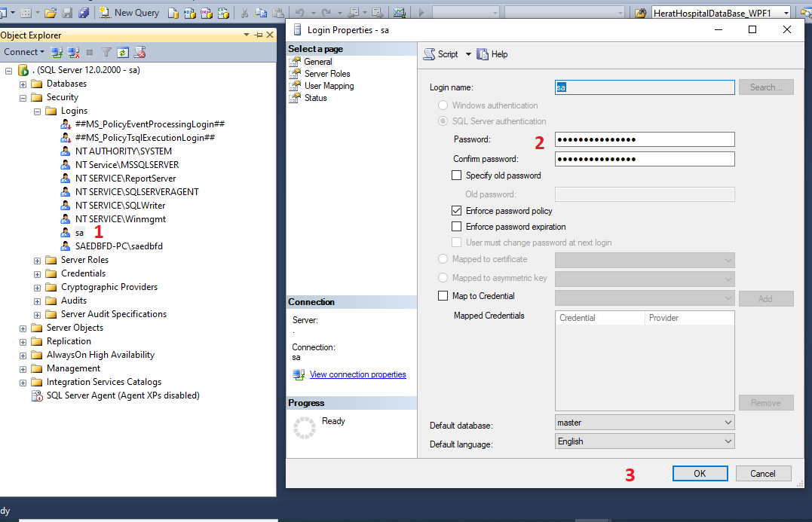Click the Save All toolbar icon

[x=84, y=13]
